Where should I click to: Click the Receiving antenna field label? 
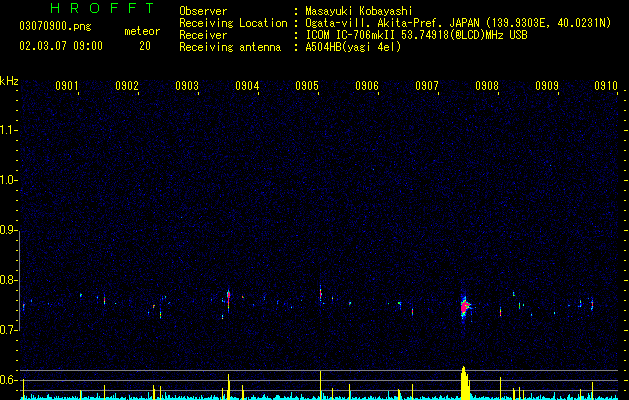(230, 47)
